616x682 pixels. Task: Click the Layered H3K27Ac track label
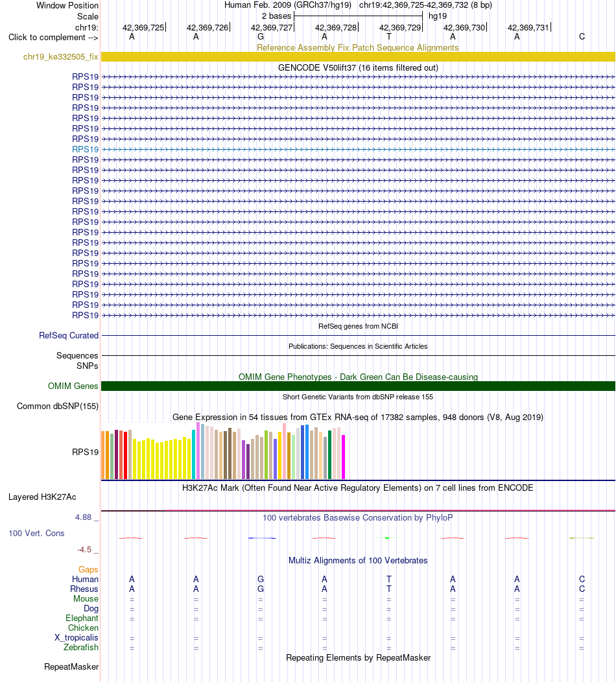pyautogui.click(x=42, y=497)
